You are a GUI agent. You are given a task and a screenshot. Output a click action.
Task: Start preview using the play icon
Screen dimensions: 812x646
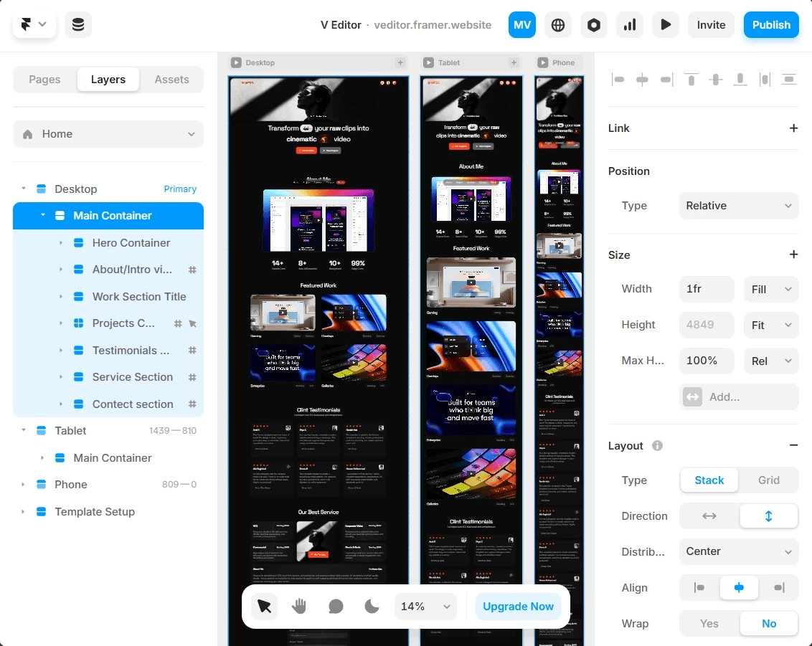(666, 24)
